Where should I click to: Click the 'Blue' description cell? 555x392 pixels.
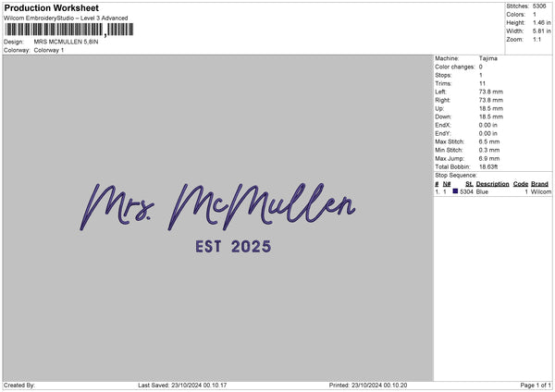click(482, 191)
